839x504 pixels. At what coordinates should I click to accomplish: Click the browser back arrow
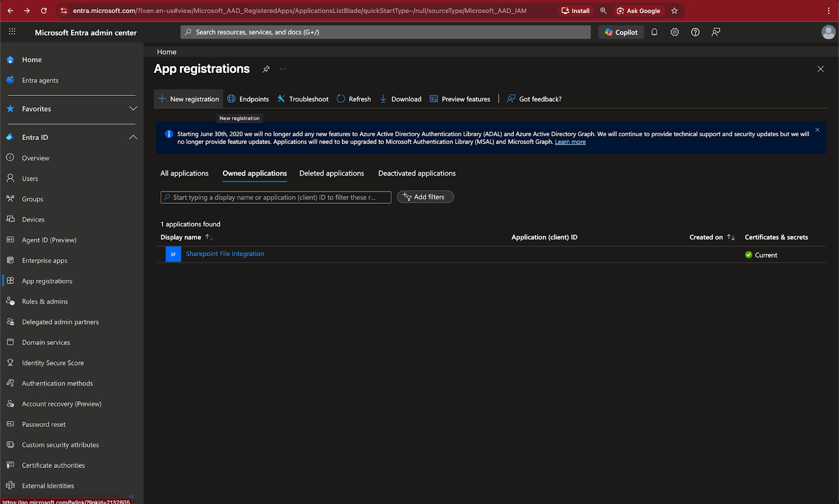10,10
